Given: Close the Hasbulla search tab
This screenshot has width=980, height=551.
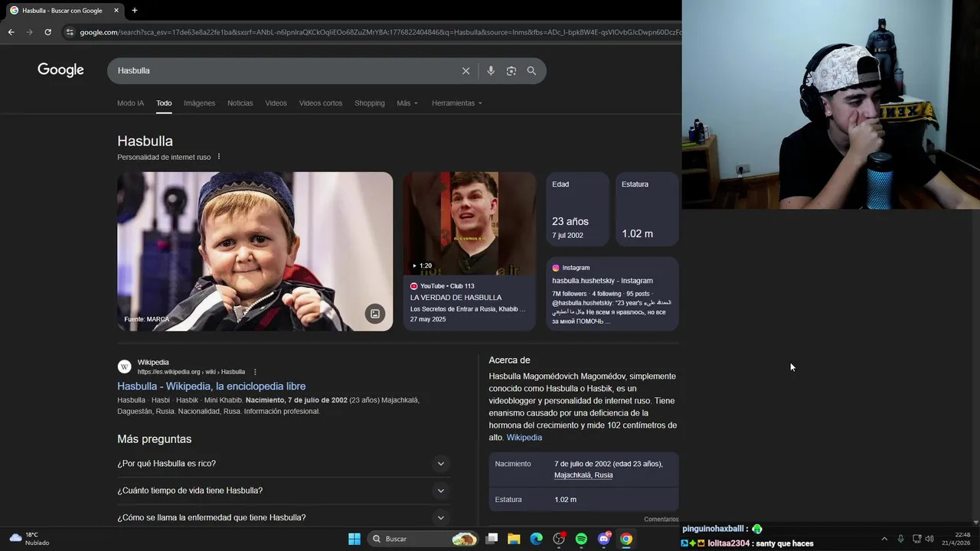Looking at the screenshot, I should (x=116, y=11).
